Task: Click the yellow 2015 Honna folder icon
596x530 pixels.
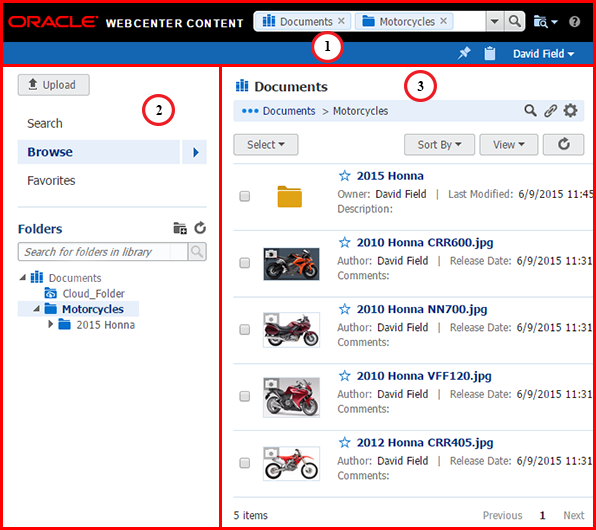Action: click(x=290, y=196)
